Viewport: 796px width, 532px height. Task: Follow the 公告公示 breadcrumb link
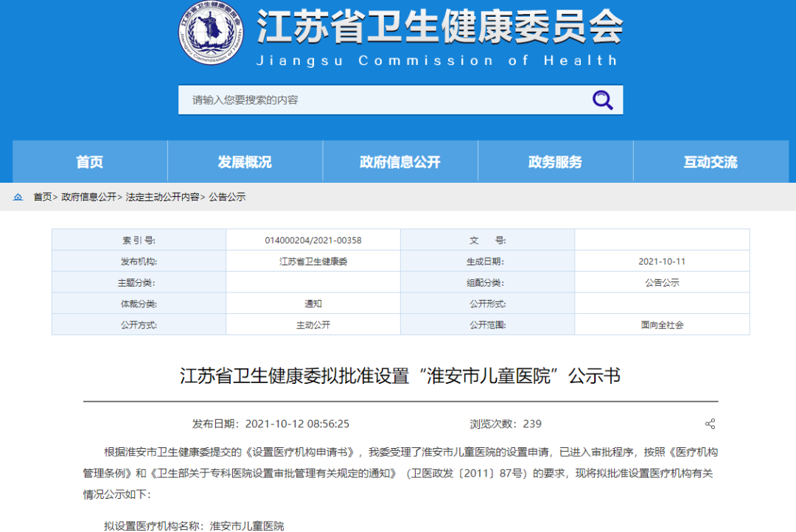(227, 197)
